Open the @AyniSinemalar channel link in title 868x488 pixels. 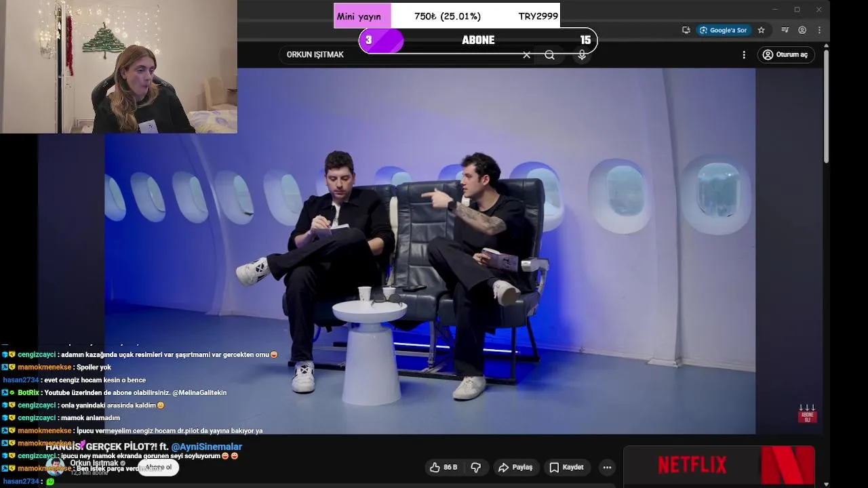coord(206,447)
